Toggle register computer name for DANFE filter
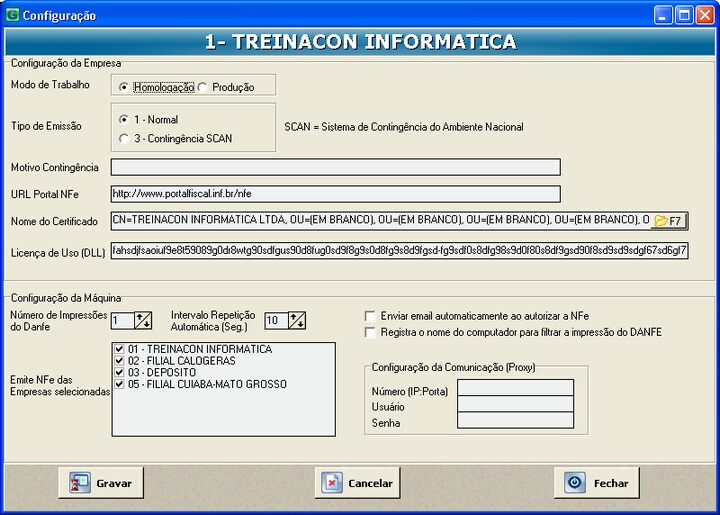The width and height of the screenshot is (720, 515). tap(372, 332)
